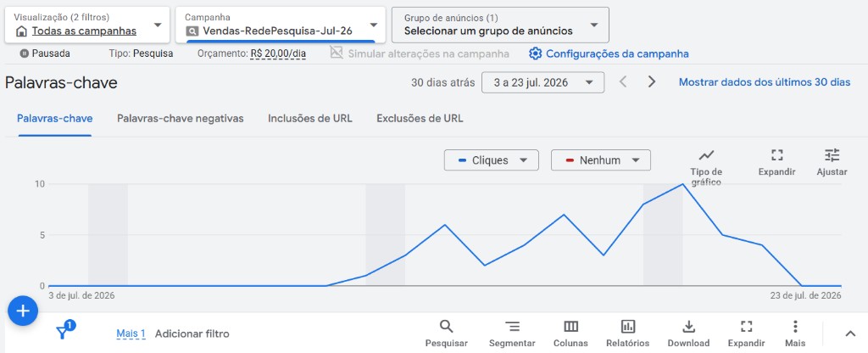Click the Download icon
Viewport: 868px width, 353px height.
point(688,326)
